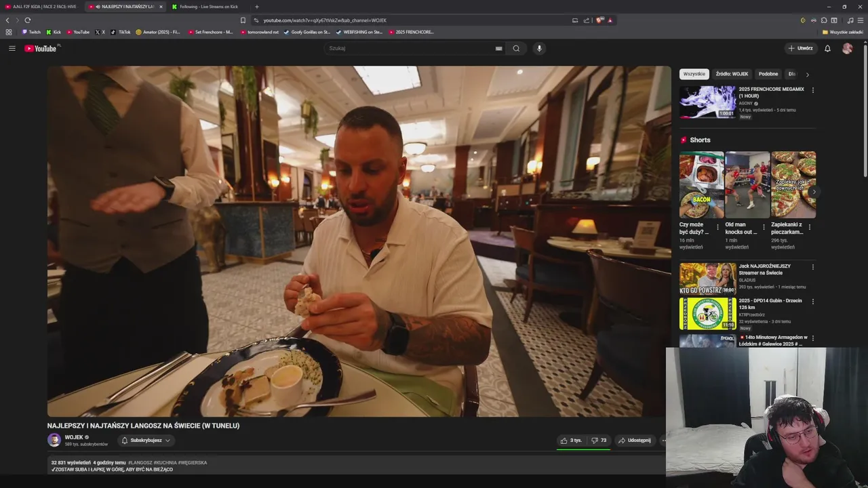Open the '14to Minutowy Armagedon' video title
The image size is (868, 488).
pos(773,340)
